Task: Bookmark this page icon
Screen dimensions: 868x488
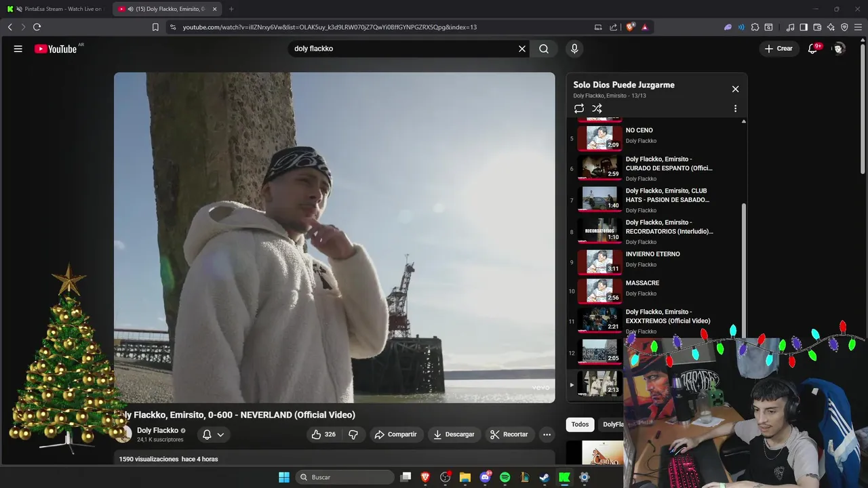Action: pyautogui.click(x=155, y=27)
